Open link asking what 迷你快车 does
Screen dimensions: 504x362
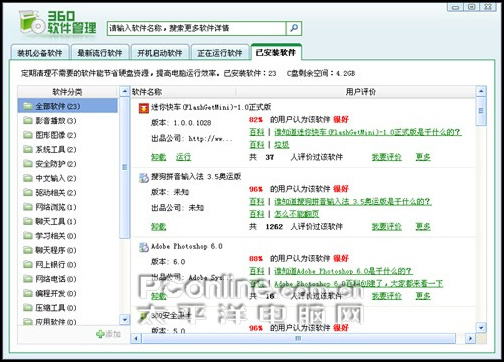(368, 132)
